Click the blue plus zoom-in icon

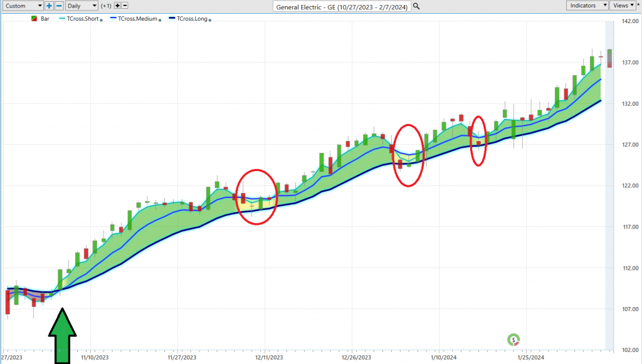49,6
